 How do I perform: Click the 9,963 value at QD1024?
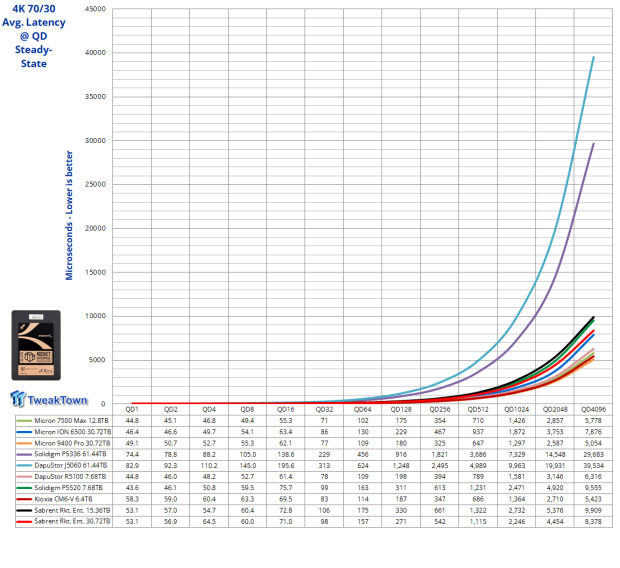click(516, 466)
